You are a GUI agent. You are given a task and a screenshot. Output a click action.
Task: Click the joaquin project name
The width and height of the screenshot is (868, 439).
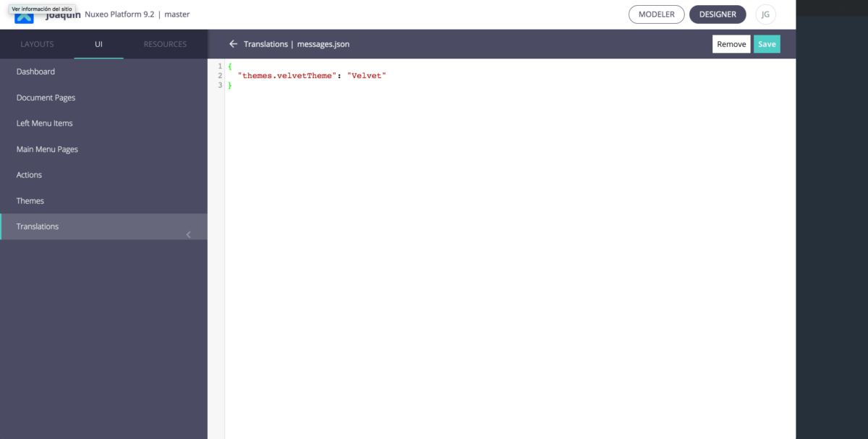(x=62, y=16)
